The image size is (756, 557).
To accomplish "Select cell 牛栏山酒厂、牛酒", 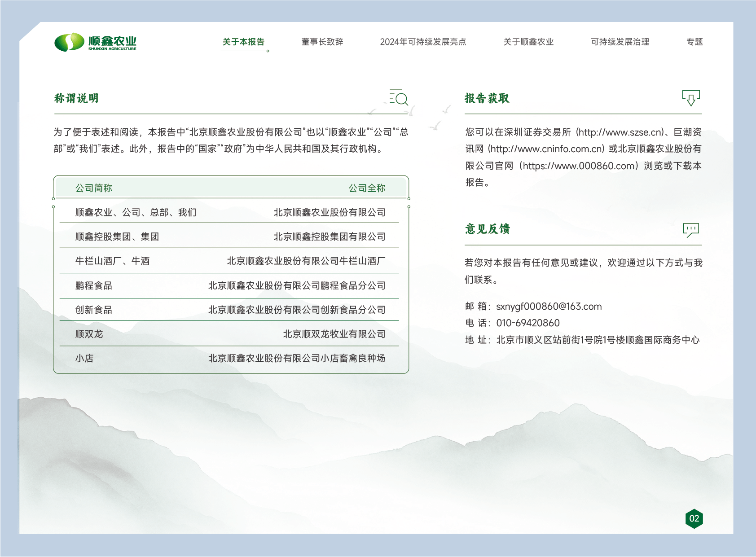I will (112, 261).
